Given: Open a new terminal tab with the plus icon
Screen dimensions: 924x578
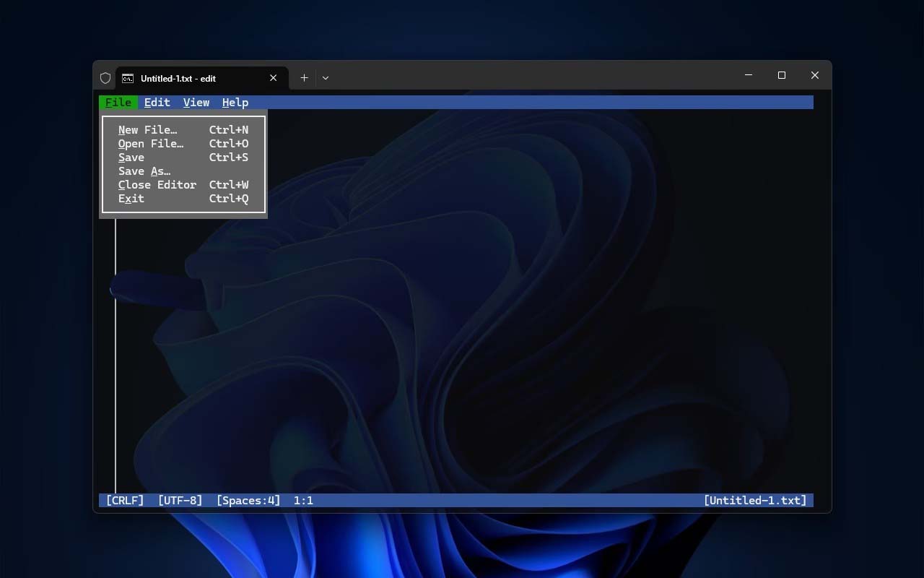Looking at the screenshot, I should (x=304, y=78).
